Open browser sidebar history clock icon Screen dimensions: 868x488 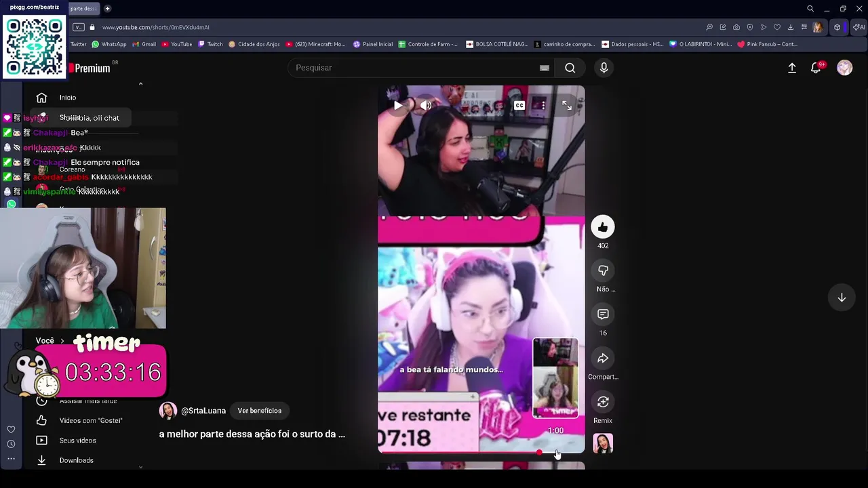[x=11, y=444]
